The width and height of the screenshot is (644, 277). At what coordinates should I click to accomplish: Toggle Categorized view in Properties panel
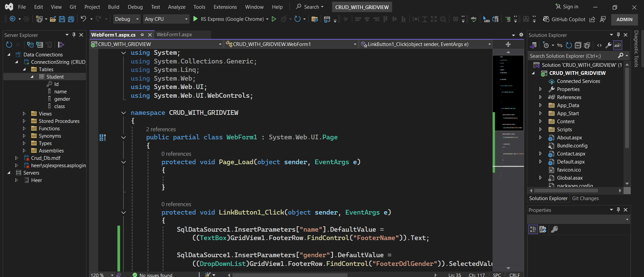pyautogui.click(x=533, y=229)
